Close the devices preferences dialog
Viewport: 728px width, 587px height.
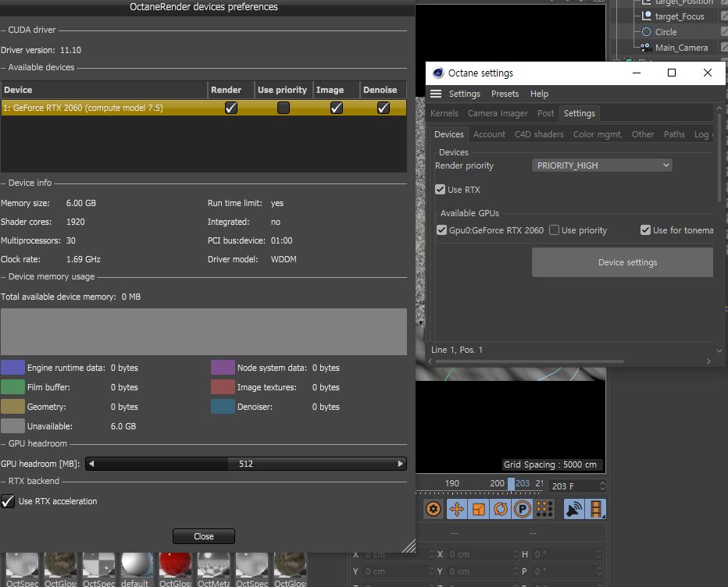(x=204, y=536)
